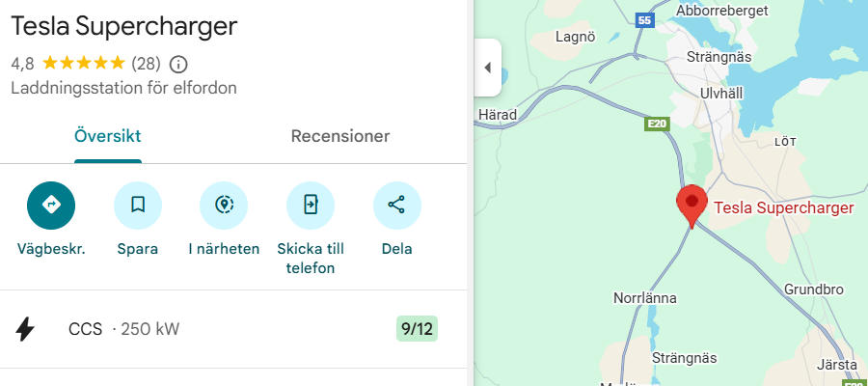The height and width of the screenshot is (386, 868).
Task: Click the Skicka till telefon icon
Action: click(x=310, y=205)
